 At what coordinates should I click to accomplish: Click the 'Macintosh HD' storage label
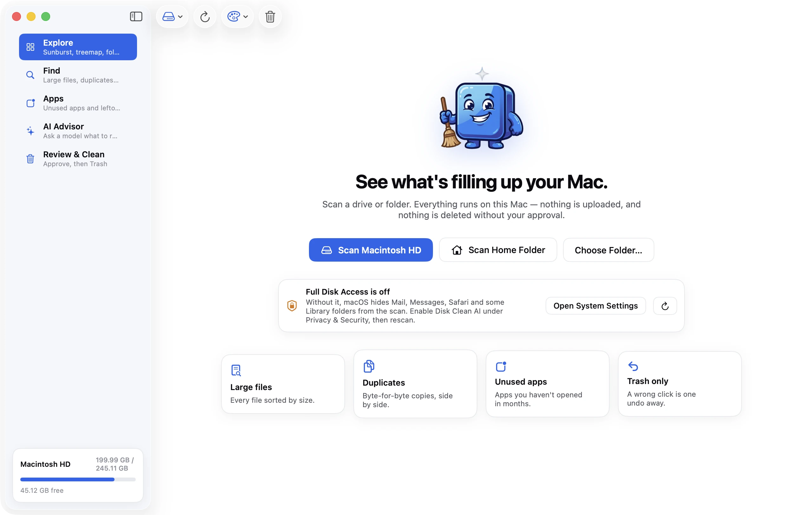pyautogui.click(x=45, y=464)
